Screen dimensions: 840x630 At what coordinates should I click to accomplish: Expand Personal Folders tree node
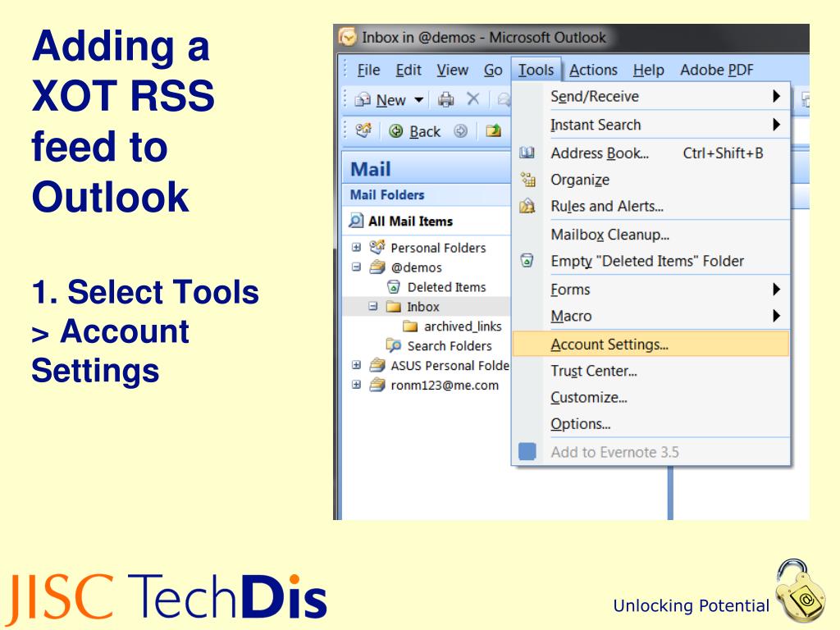(356, 247)
